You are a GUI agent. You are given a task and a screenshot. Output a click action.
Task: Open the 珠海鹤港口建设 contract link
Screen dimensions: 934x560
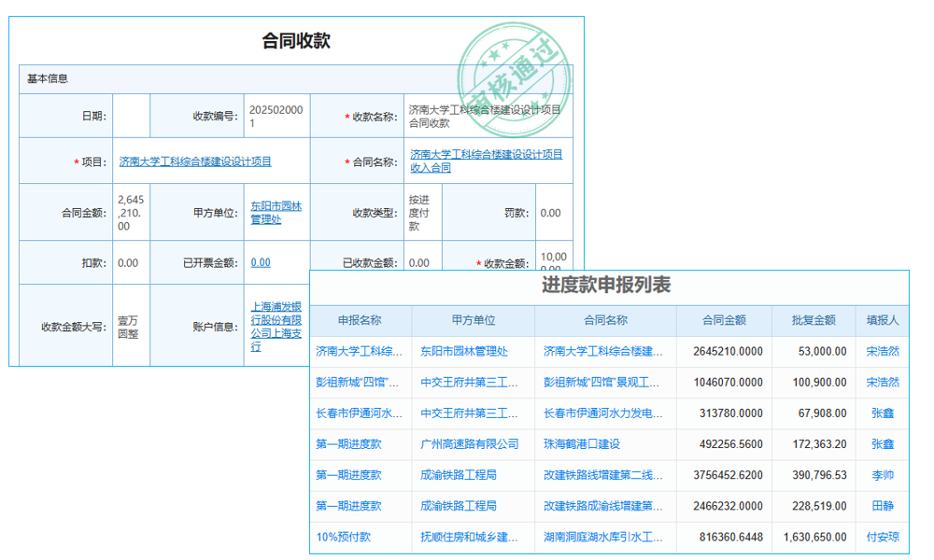tap(580, 444)
